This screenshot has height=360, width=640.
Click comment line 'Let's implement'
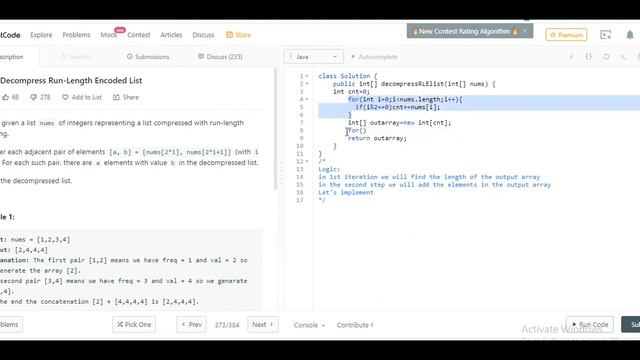[x=346, y=193]
